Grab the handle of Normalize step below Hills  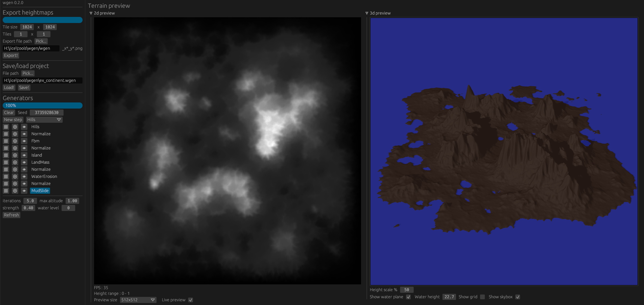pos(6,134)
